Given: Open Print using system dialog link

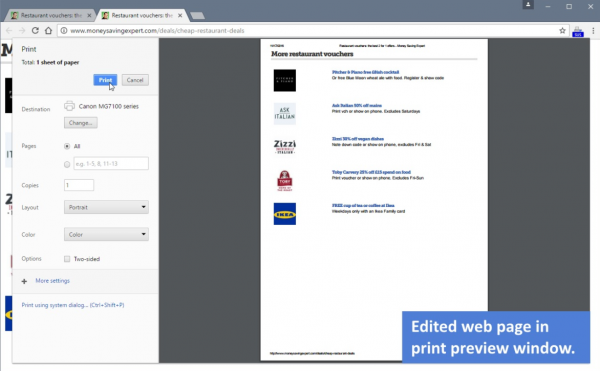Looking at the screenshot, I should point(73,305).
